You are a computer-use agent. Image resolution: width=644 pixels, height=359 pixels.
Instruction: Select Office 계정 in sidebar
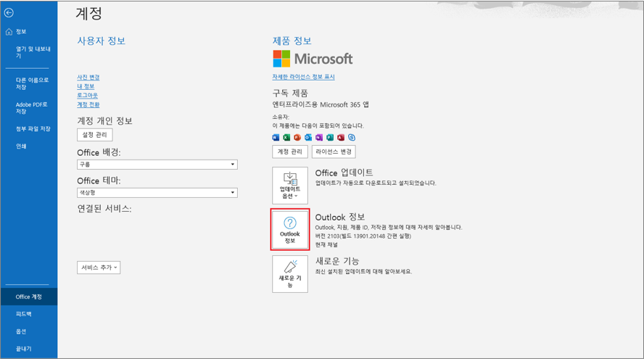click(x=28, y=297)
